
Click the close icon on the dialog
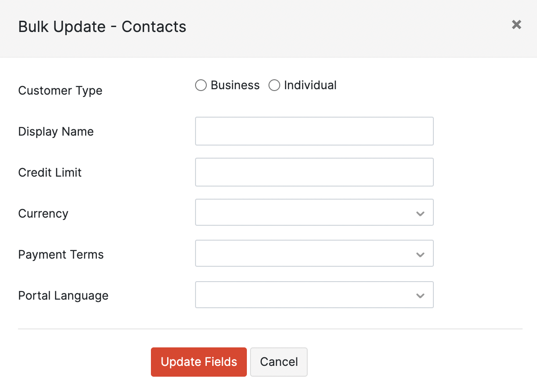point(516,25)
